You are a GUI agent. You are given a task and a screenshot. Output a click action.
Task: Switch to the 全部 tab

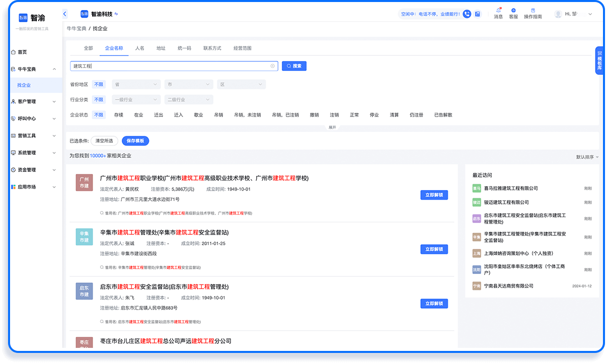point(88,48)
